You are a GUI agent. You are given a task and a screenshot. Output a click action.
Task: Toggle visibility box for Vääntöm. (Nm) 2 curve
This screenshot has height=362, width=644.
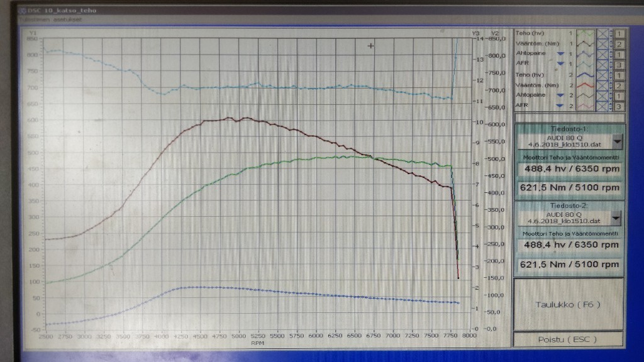click(x=602, y=85)
